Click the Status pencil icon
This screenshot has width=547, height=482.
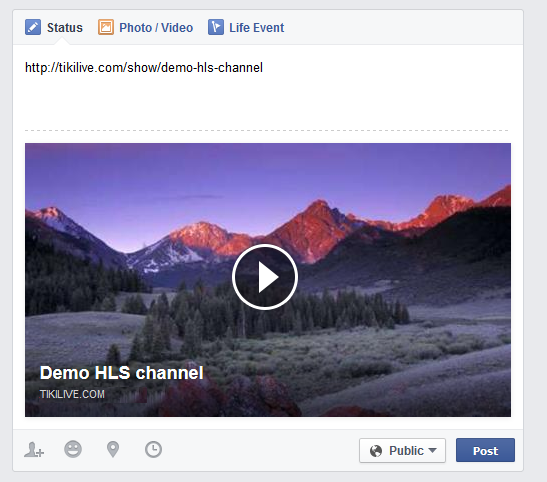pos(33,27)
